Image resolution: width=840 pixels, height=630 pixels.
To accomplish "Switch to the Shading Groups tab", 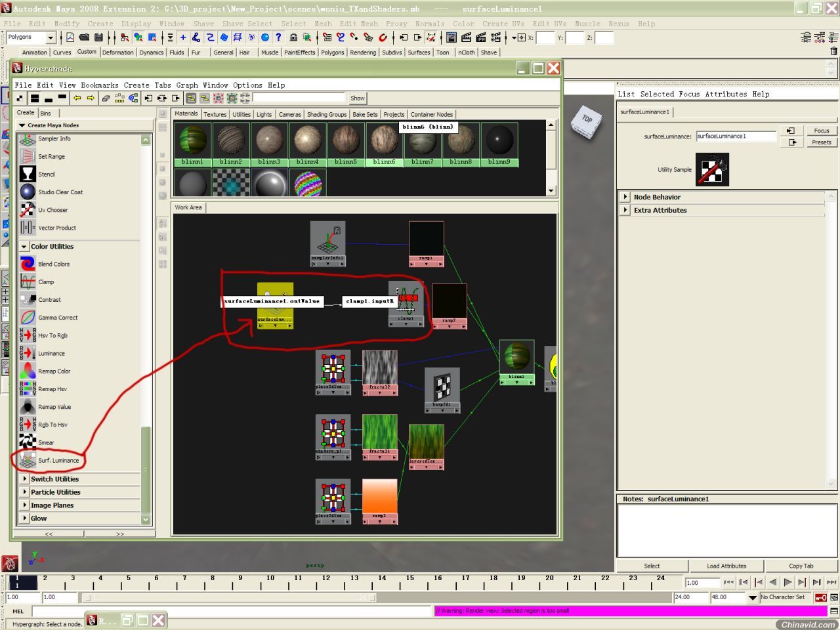I will (x=327, y=114).
